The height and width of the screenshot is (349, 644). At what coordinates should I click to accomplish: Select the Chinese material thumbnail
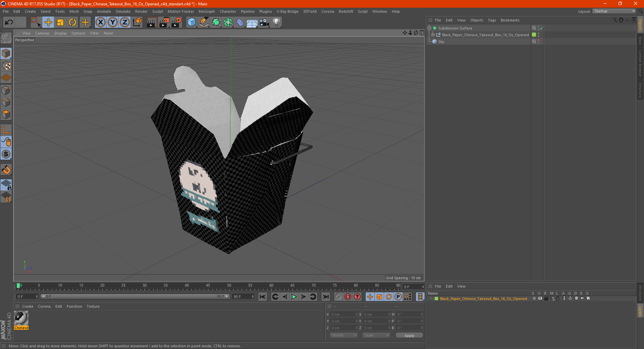point(21,318)
